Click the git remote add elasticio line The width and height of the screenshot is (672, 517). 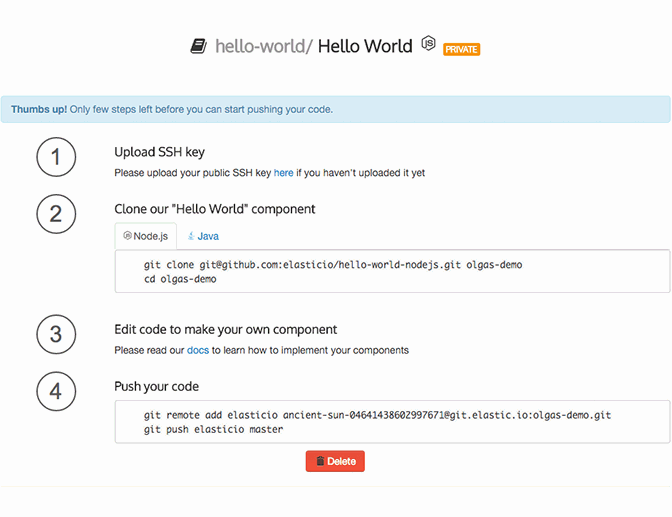pos(377,415)
